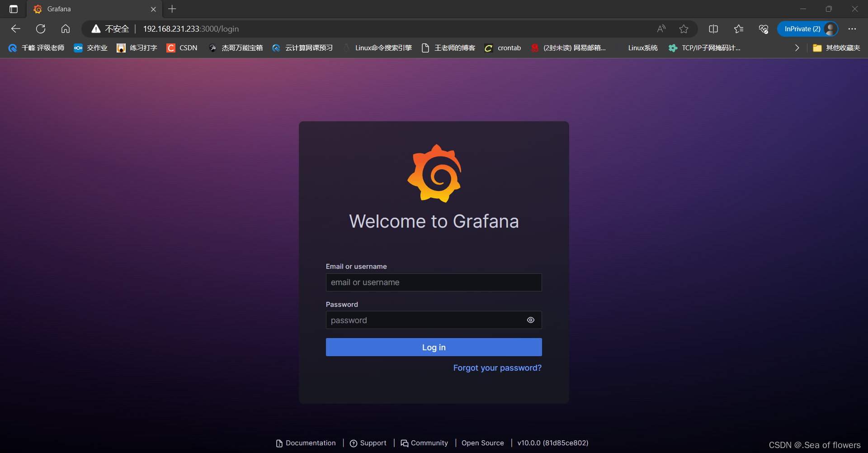Click version v10.0.0 (81d85ce802) link
Viewport: 868px width, 453px height.
(553, 443)
